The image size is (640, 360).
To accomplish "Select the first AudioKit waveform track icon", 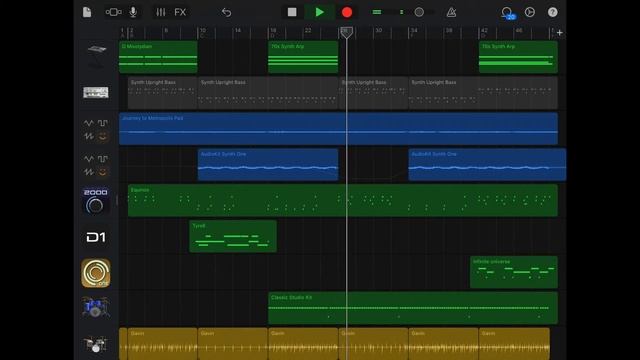I will pos(96,129).
